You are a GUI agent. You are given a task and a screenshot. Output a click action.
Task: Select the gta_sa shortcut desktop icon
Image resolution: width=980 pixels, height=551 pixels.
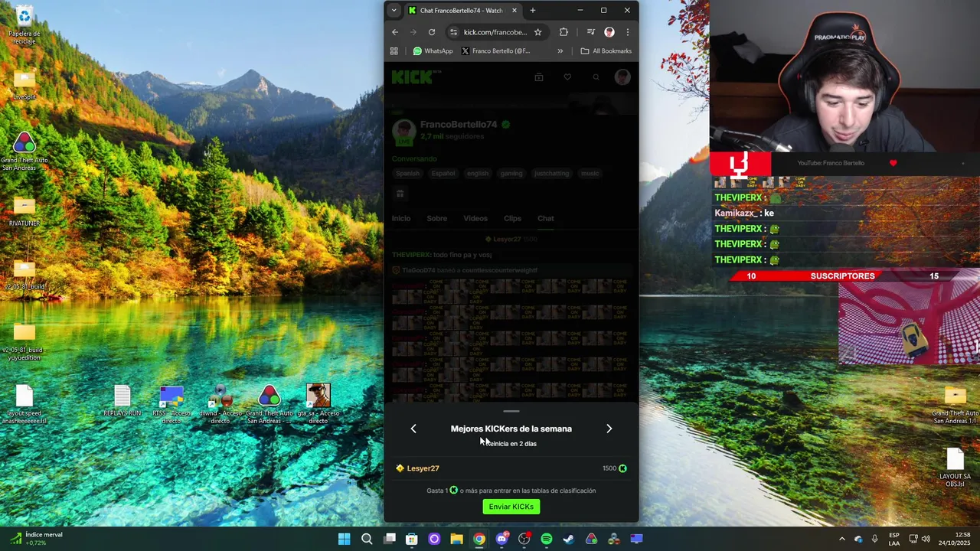click(x=318, y=404)
